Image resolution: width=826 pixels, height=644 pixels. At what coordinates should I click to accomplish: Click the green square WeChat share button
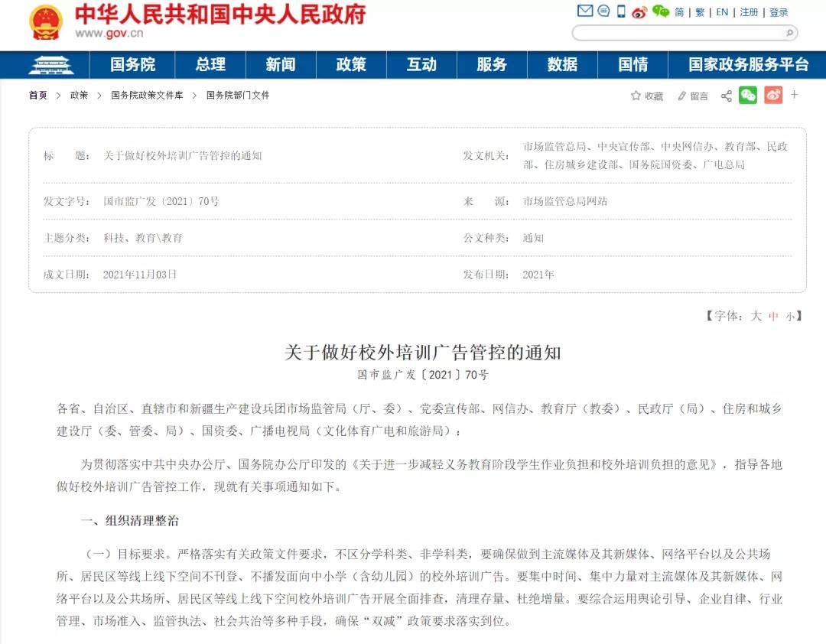(x=748, y=95)
